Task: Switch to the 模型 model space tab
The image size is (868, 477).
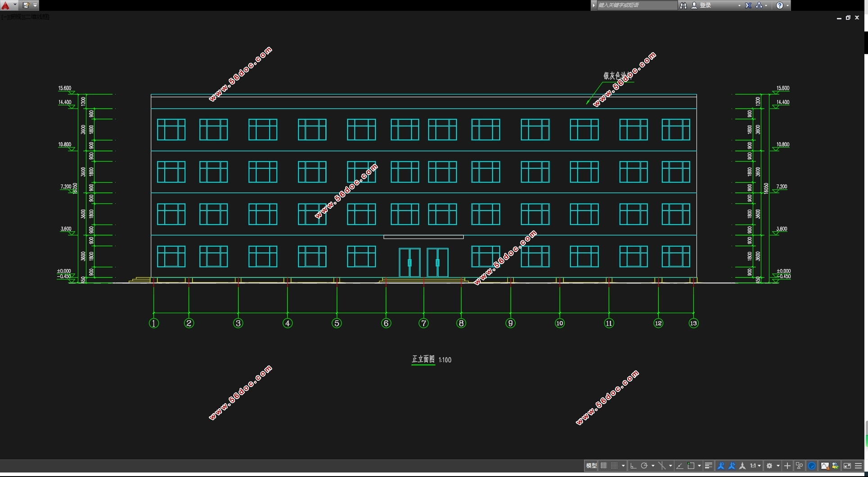Action: point(591,466)
